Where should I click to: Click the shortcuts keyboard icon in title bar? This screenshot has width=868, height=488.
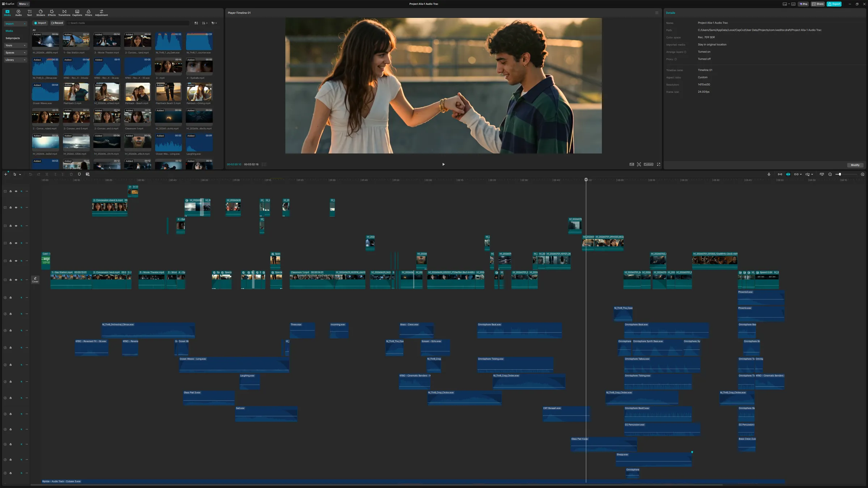[x=793, y=4]
